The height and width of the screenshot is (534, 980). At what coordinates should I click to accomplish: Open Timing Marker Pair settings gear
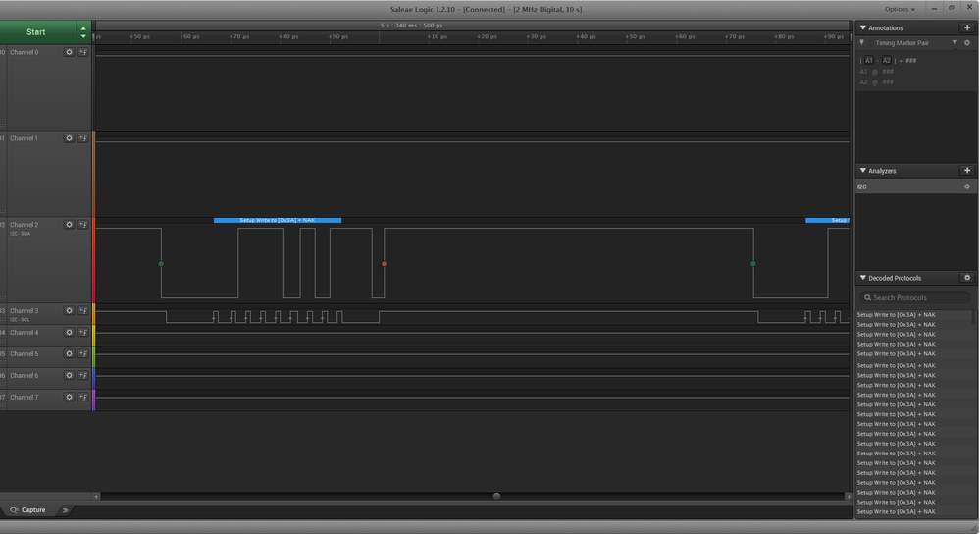point(967,43)
